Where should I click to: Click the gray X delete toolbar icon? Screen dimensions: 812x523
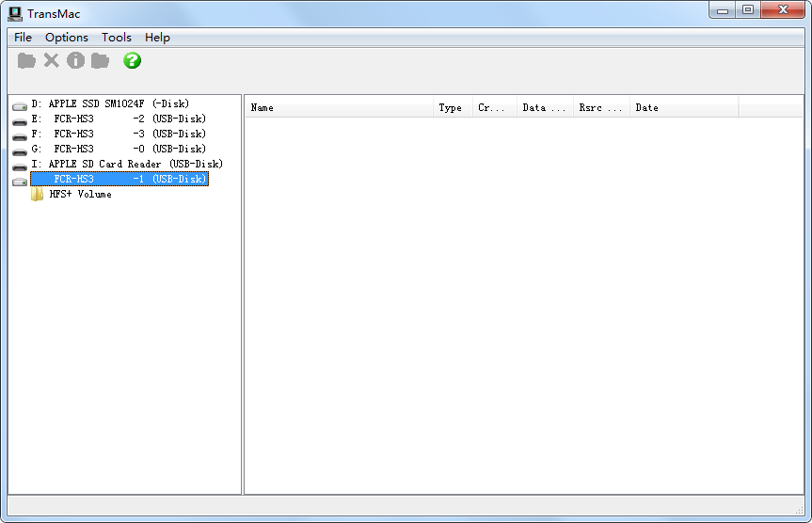(x=51, y=60)
